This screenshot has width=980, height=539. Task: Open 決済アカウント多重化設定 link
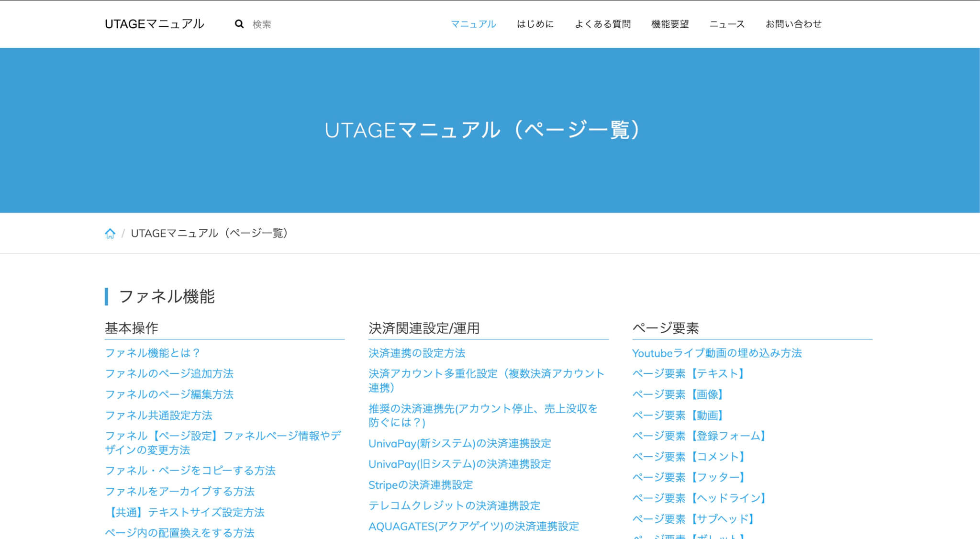pos(487,381)
